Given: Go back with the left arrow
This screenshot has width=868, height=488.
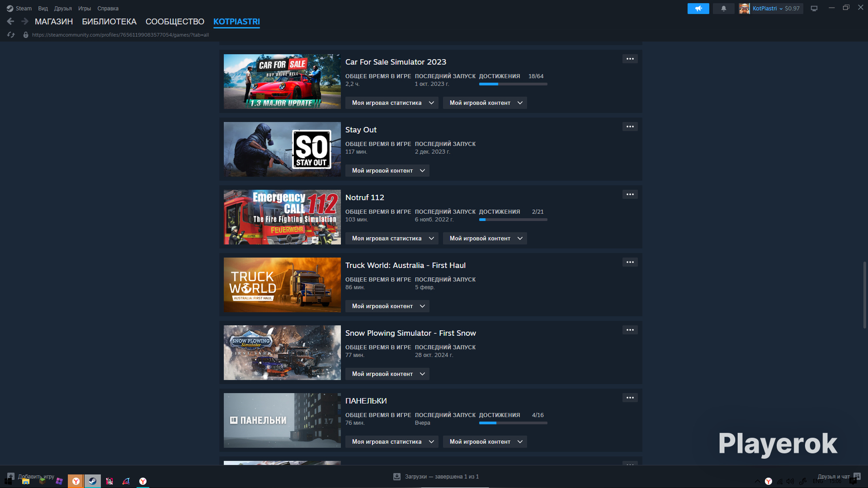Looking at the screenshot, I should (10, 21).
